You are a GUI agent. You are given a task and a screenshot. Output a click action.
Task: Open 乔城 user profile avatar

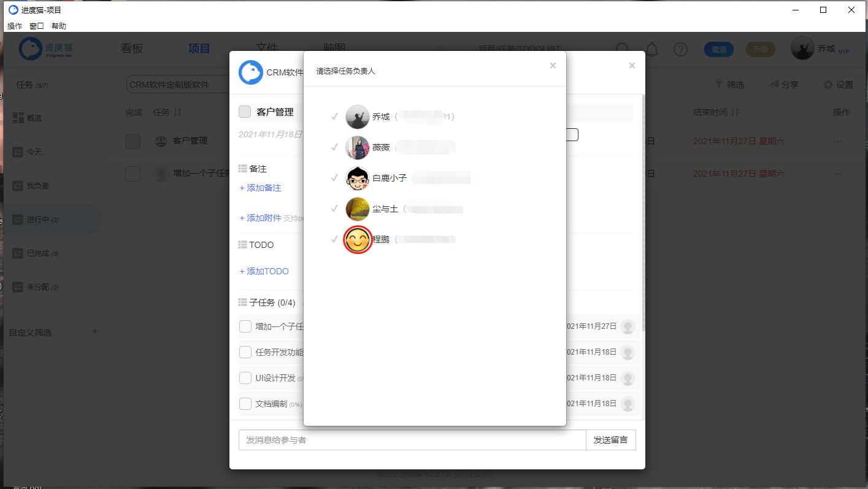[x=802, y=48]
